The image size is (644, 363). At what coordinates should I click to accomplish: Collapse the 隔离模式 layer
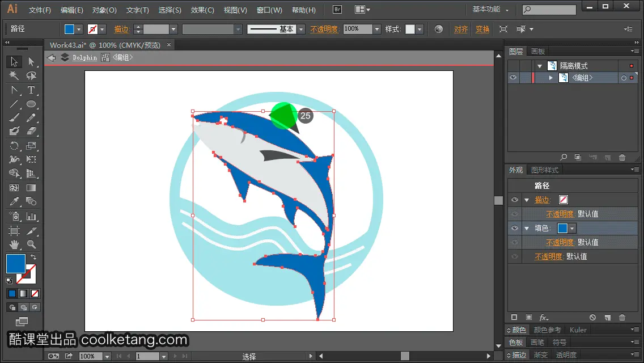pyautogui.click(x=540, y=66)
